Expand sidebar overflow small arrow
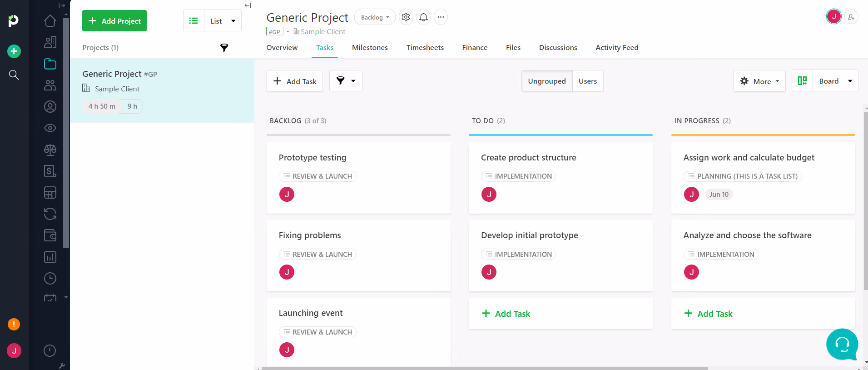Screen dimensions: 868x370 [x=66, y=297]
